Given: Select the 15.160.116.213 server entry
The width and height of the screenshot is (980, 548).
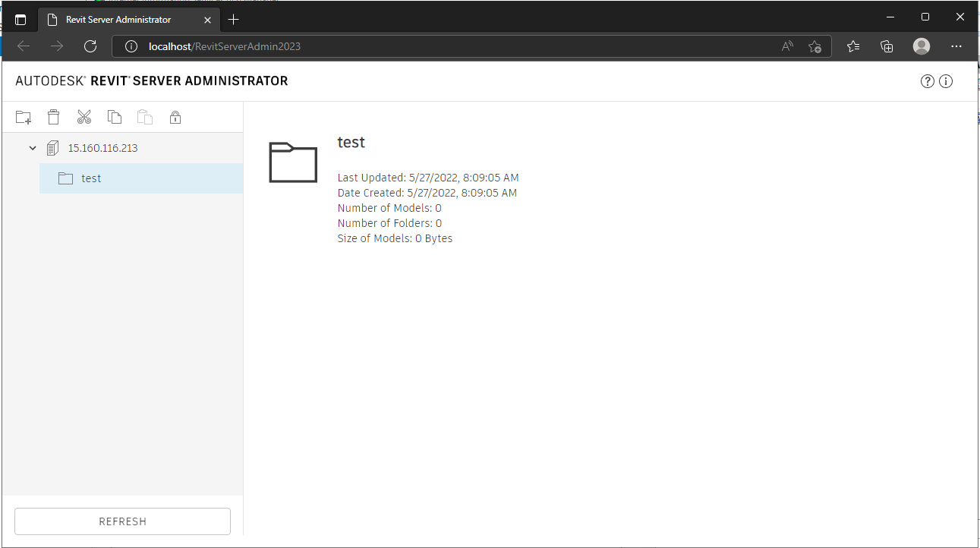Looking at the screenshot, I should click(x=102, y=148).
